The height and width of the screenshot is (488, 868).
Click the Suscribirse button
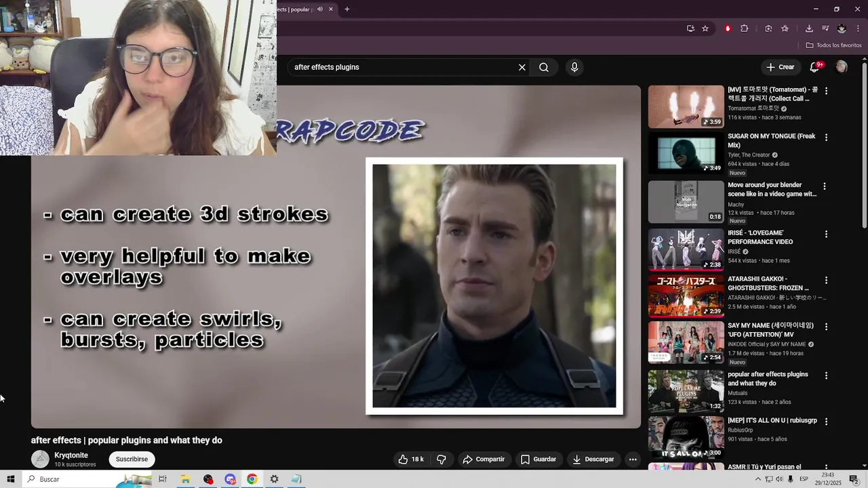pyautogui.click(x=132, y=459)
